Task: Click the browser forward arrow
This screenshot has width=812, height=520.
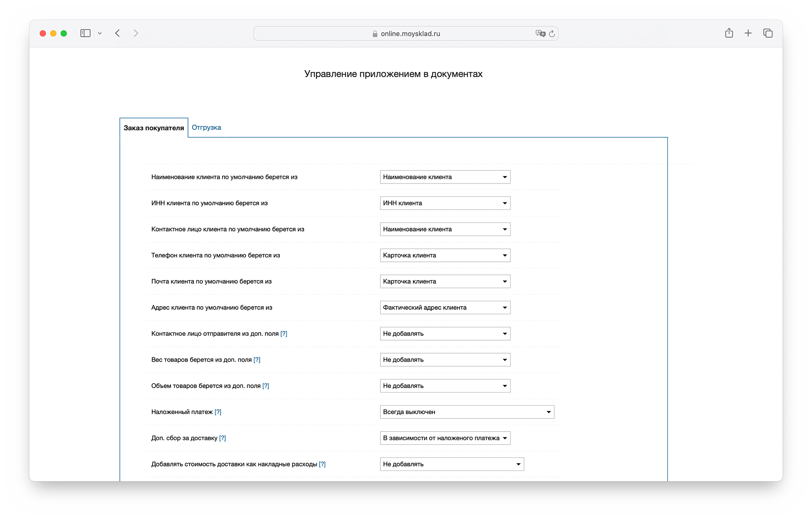Action: [x=136, y=33]
